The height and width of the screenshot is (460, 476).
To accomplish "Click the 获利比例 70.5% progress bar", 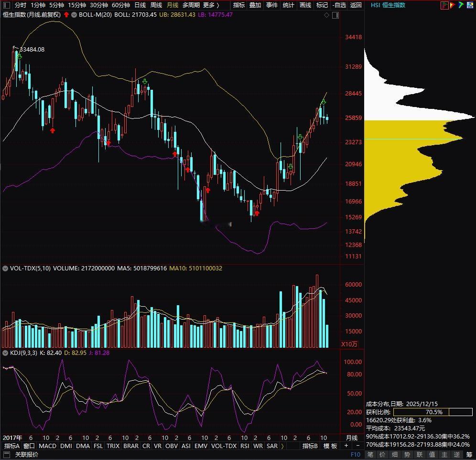I will pos(433,412).
